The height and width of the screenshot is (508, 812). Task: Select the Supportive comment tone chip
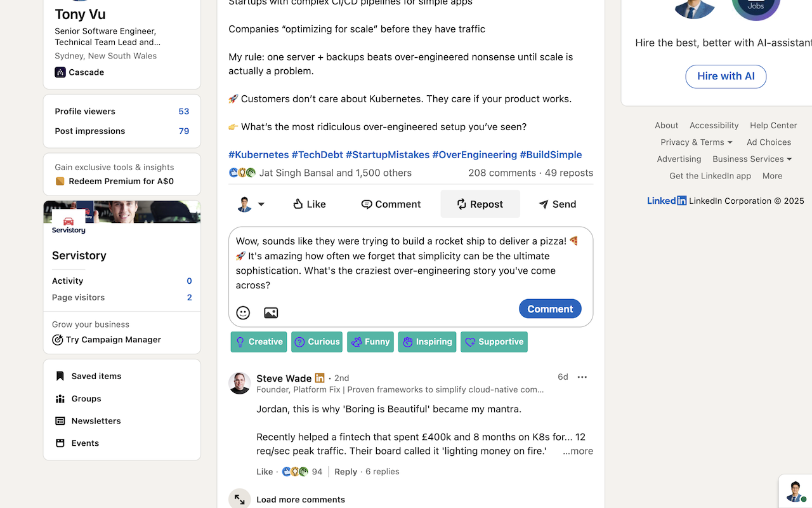click(494, 342)
